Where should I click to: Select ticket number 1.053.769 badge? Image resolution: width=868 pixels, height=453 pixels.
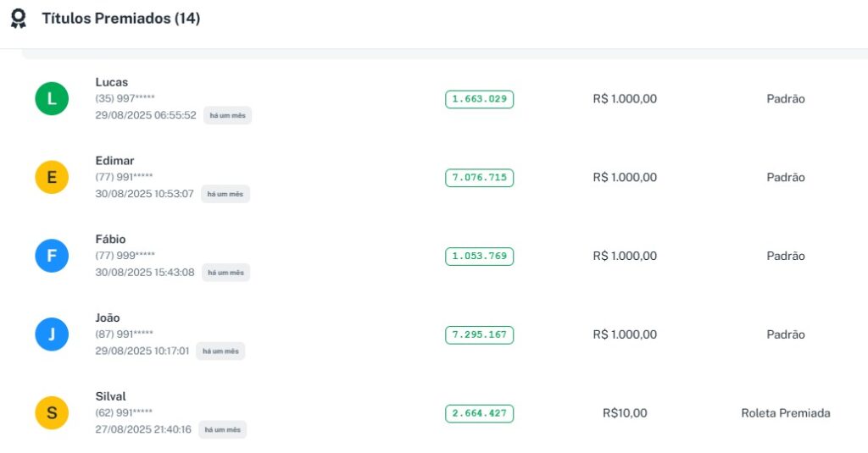coord(479,256)
